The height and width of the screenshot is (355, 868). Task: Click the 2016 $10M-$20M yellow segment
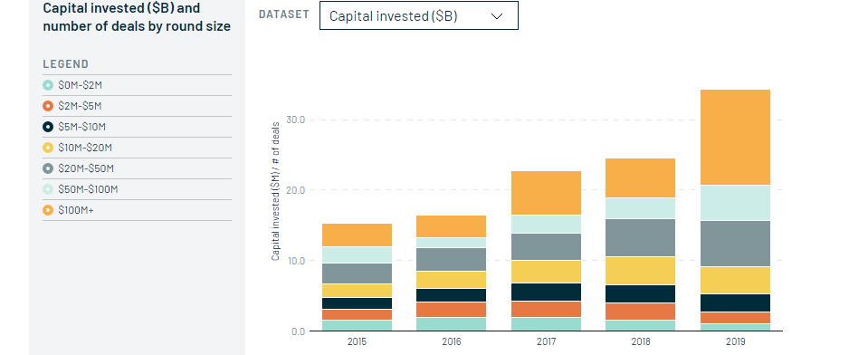(x=451, y=280)
